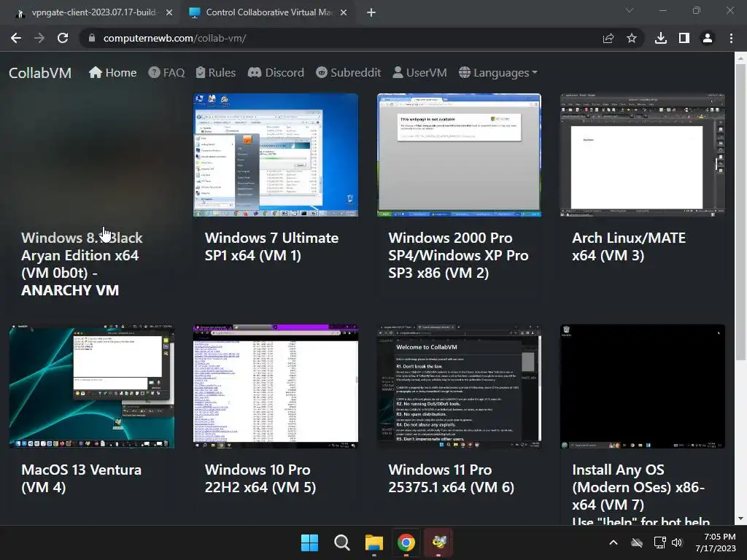
Task: Click the page vertical scrollbar thumb
Action: click(740, 212)
